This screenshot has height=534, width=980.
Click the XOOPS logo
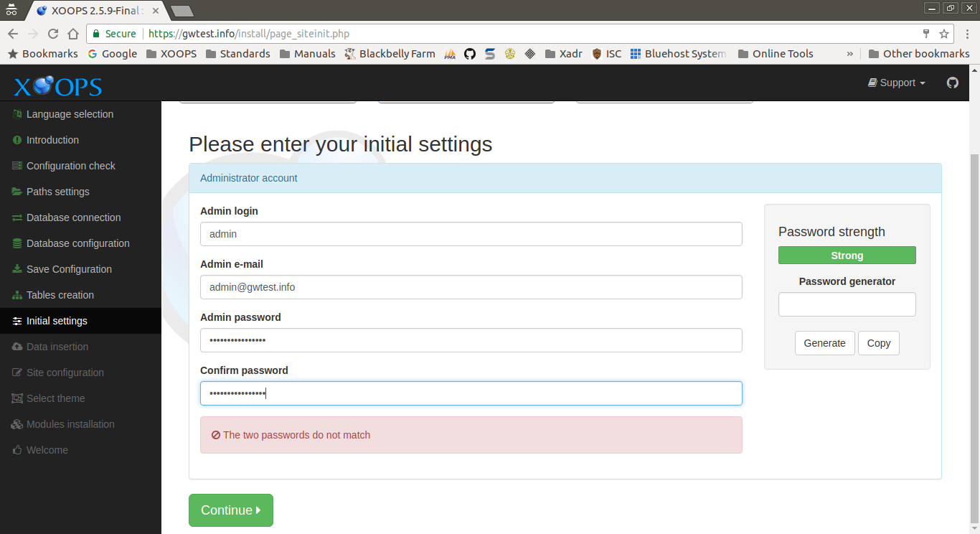tap(57, 85)
